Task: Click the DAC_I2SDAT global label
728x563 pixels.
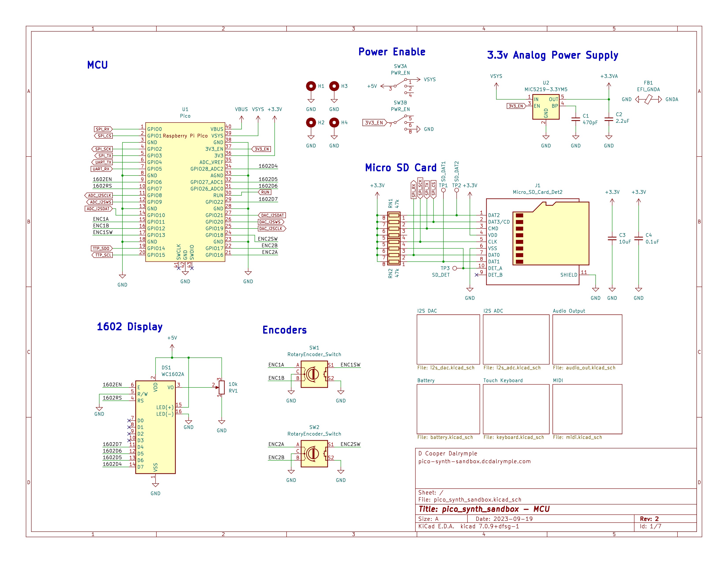Action: 272,215
